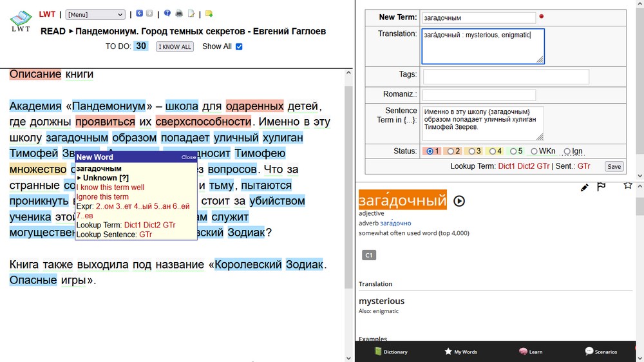Click the word хулиган in the text
The width and height of the screenshot is (644, 362).
[x=283, y=138]
